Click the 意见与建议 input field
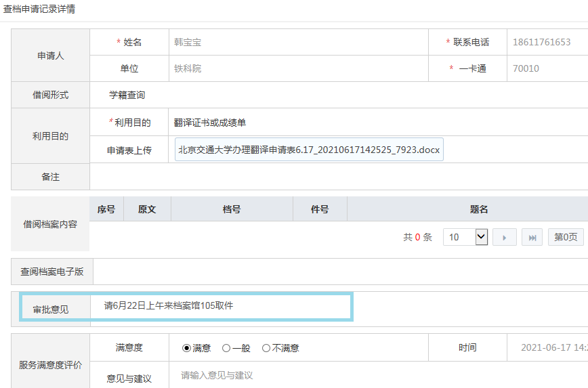 tap(379, 375)
